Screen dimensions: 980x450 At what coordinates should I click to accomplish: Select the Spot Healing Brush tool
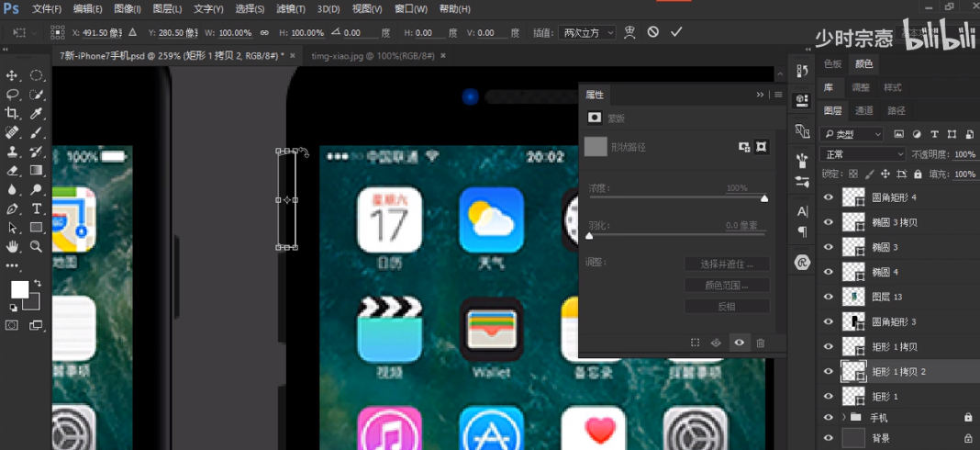pos(11,132)
